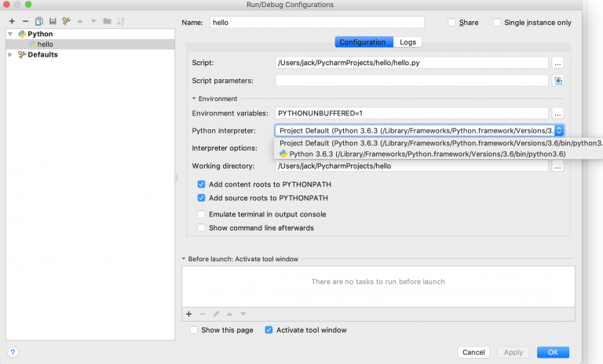Expand the Defaults tree node
Screen dimensions: 603x364
click(x=10, y=55)
